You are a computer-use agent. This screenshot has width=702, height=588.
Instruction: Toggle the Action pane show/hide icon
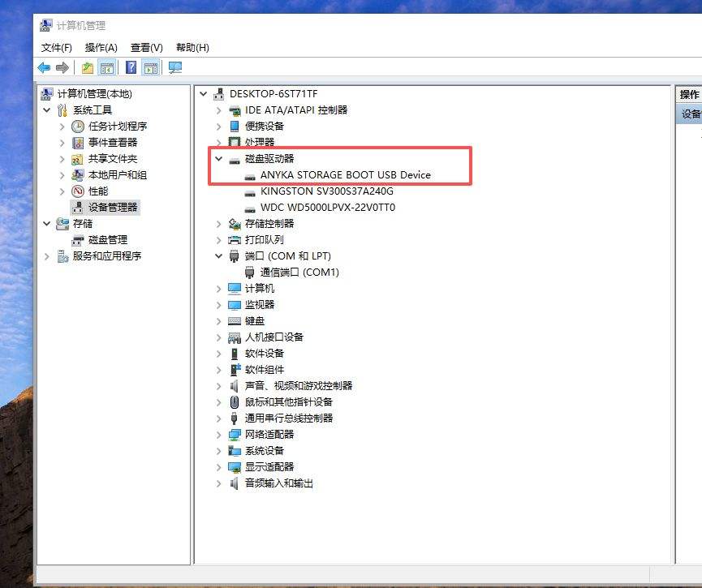[x=152, y=67]
